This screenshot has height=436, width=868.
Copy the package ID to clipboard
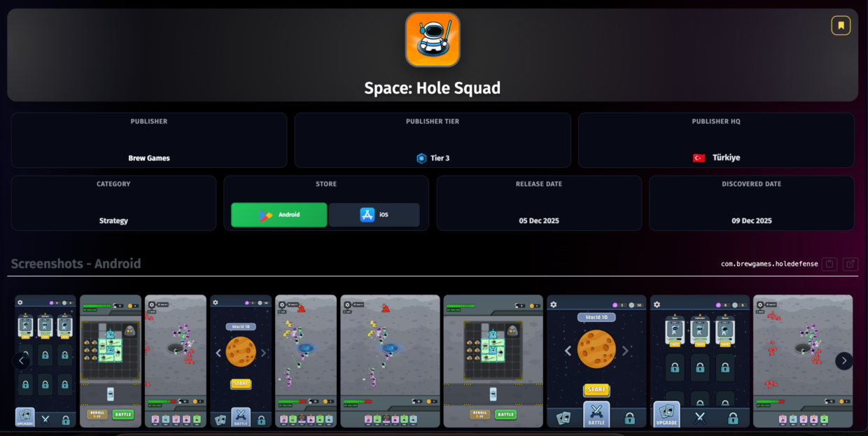click(829, 264)
